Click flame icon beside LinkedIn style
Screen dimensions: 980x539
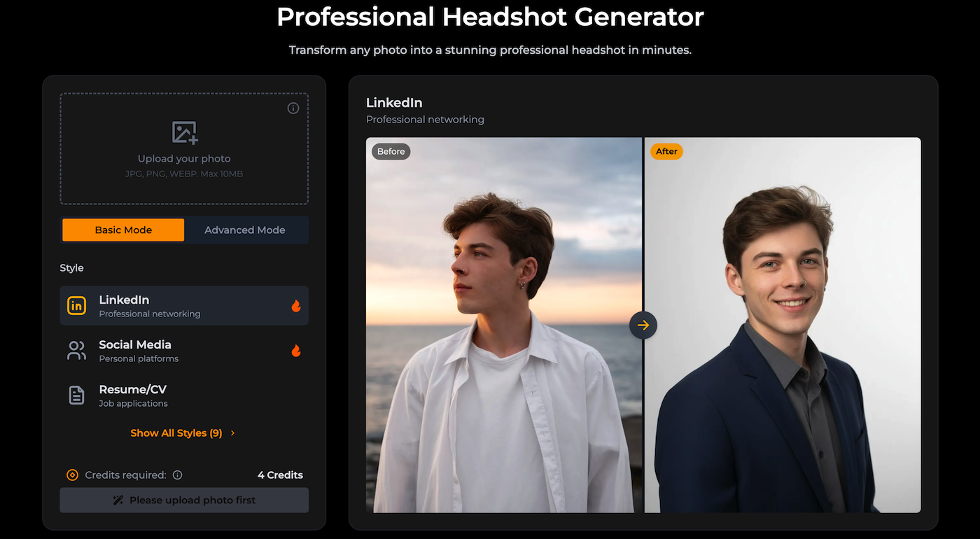tap(296, 306)
